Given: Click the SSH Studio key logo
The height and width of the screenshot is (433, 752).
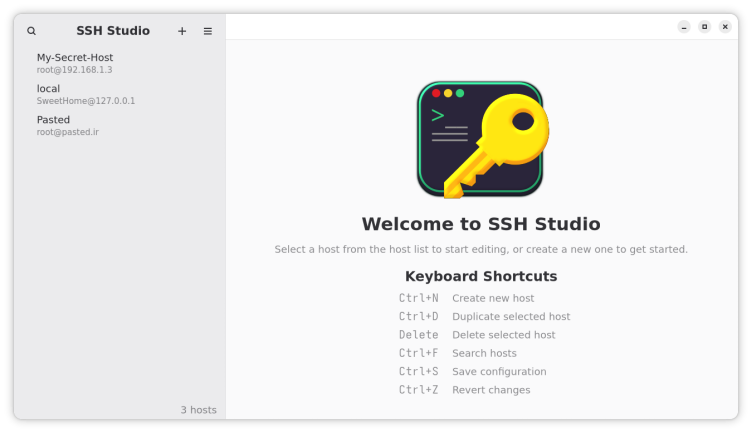Looking at the screenshot, I should click(481, 139).
